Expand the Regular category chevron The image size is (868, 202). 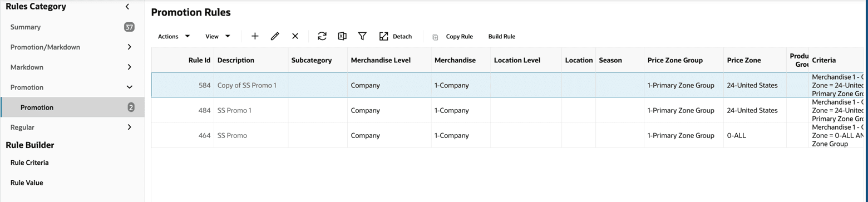130,127
